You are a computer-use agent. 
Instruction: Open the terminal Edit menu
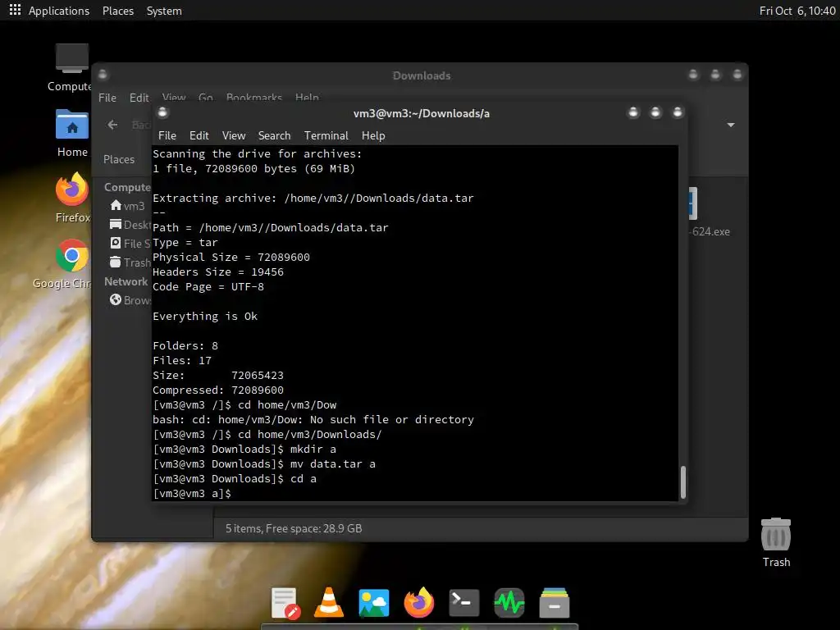[x=199, y=135]
